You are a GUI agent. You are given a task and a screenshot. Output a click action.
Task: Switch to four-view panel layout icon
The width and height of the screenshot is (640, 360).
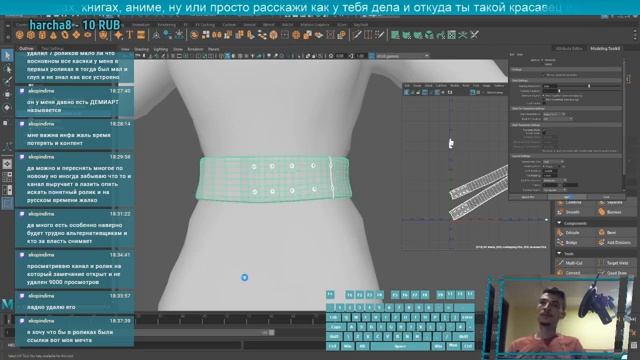(x=7, y=177)
